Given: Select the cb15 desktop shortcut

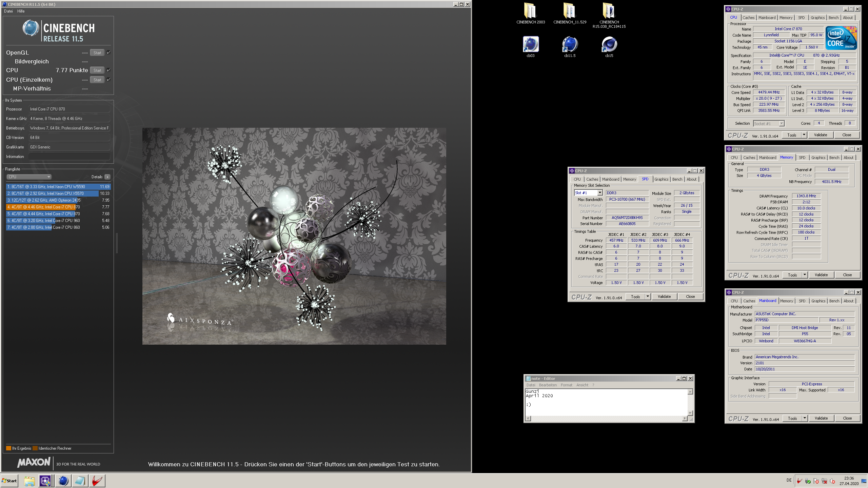Looking at the screenshot, I should coord(609,47).
